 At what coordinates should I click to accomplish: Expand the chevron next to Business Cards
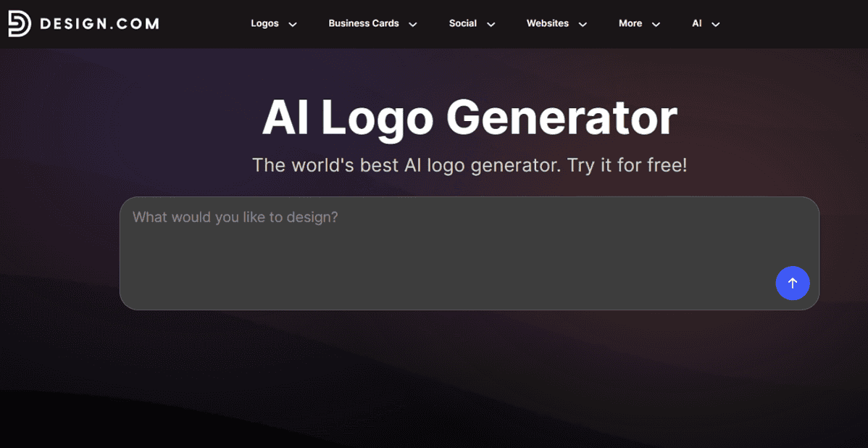click(x=412, y=25)
